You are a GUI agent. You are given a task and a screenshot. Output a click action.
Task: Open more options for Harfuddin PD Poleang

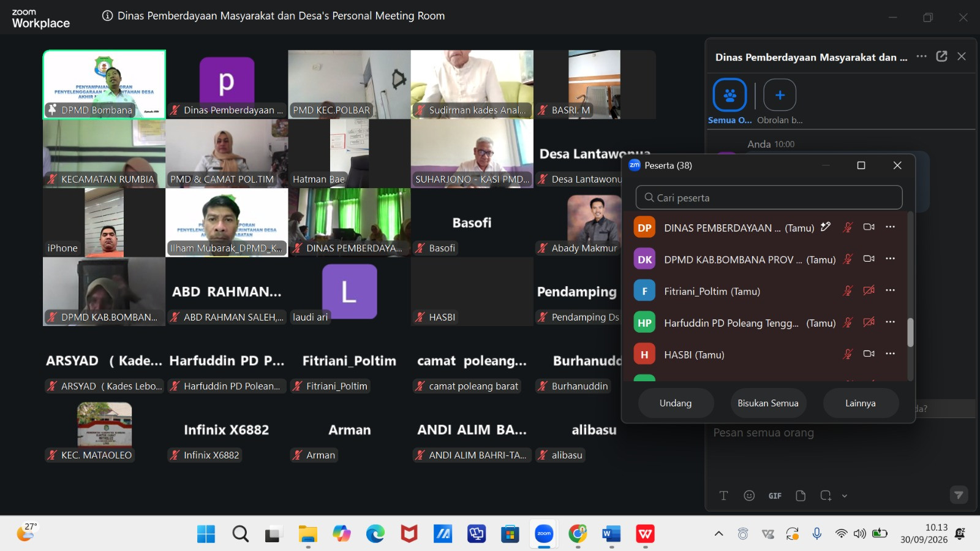pos(890,322)
